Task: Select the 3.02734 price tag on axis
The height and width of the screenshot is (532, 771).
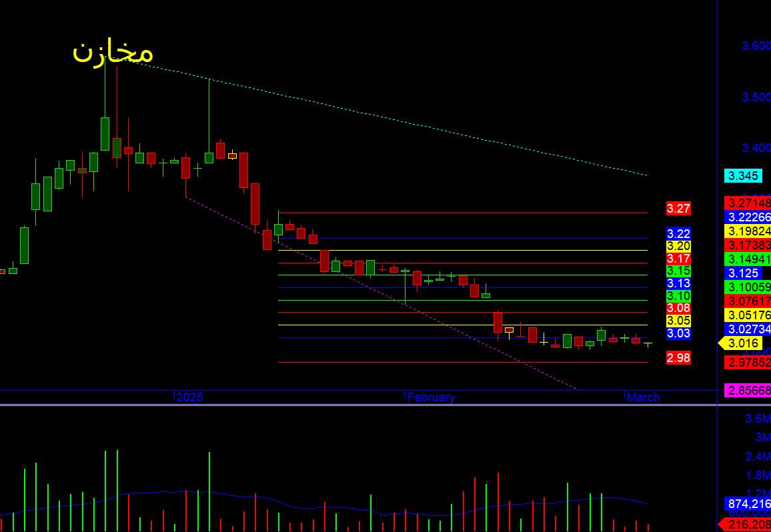Action: pyautogui.click(x=748, y=329)
